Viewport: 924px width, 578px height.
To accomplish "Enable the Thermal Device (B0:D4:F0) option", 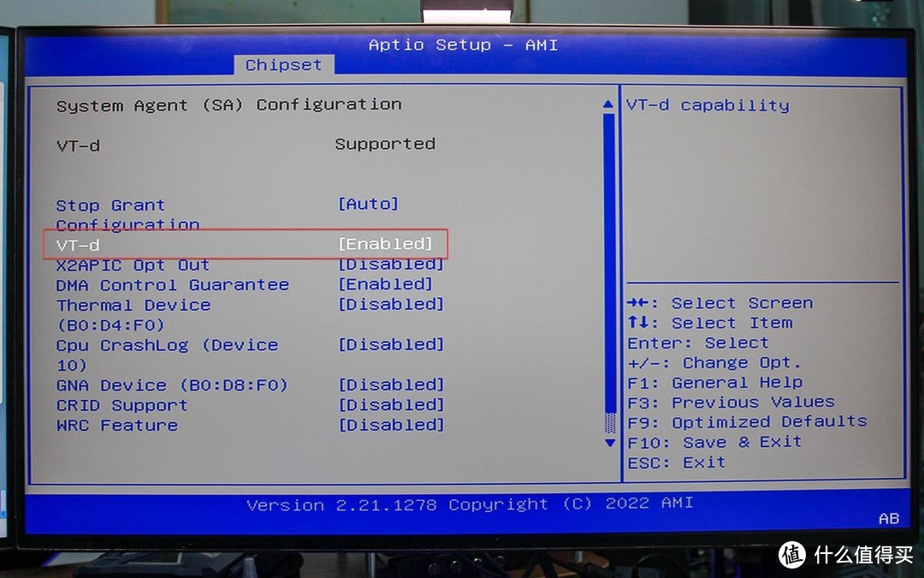I will 391,304.
